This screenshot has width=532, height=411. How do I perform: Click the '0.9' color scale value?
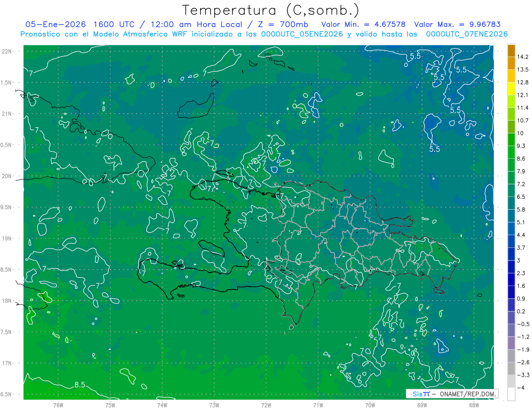click(x=522, y=299)
